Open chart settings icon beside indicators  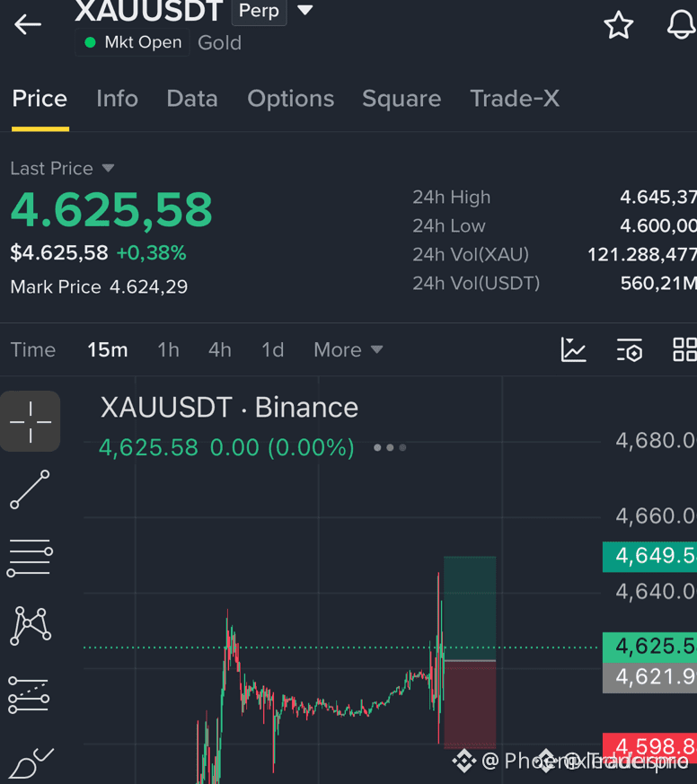click(x=630, y=349)
